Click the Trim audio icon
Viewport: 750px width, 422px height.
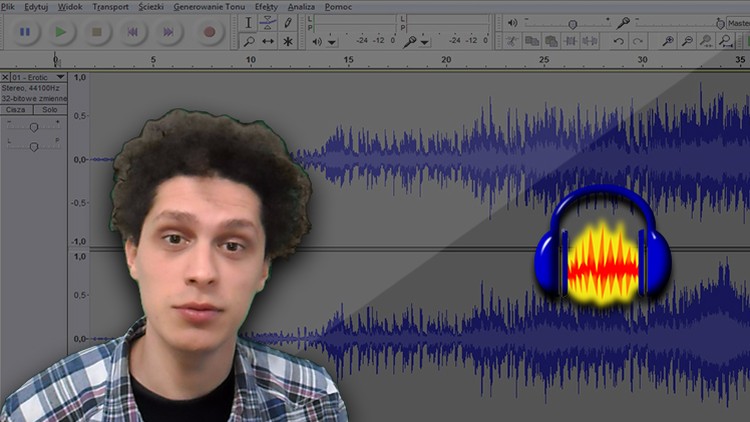point(570,42)
